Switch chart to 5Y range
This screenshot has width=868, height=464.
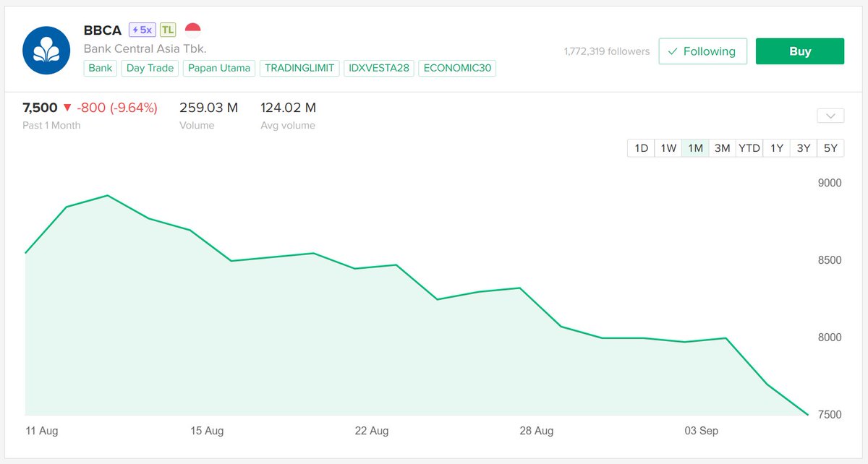(x=830, y=148)
